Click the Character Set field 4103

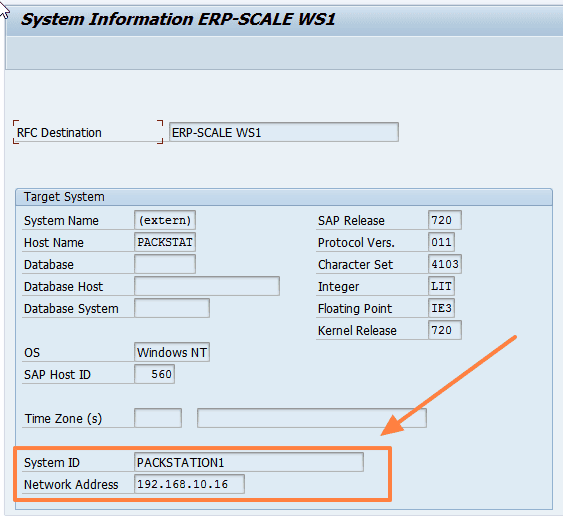[x=445, y=264]
